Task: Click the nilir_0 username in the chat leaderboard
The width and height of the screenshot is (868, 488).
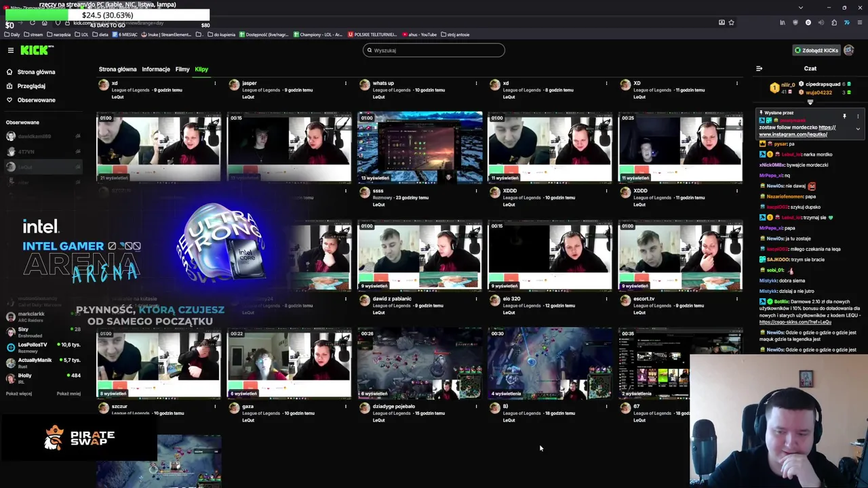Action: tap(788, 85)
